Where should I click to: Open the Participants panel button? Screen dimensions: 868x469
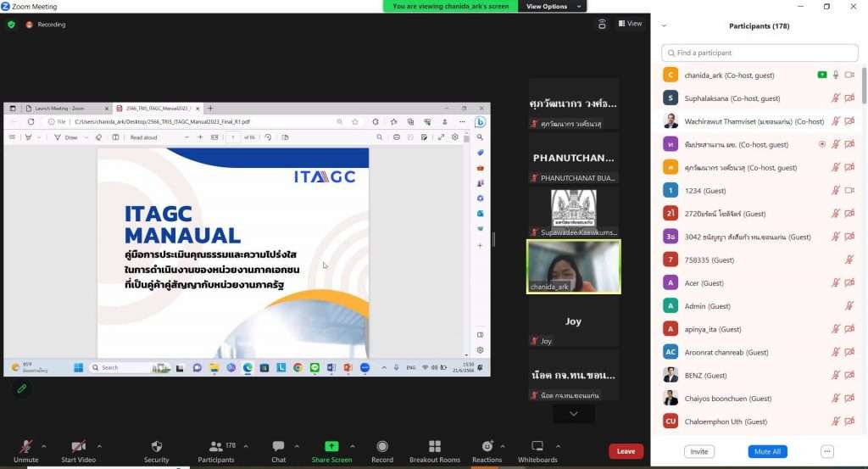click(216, 451)
